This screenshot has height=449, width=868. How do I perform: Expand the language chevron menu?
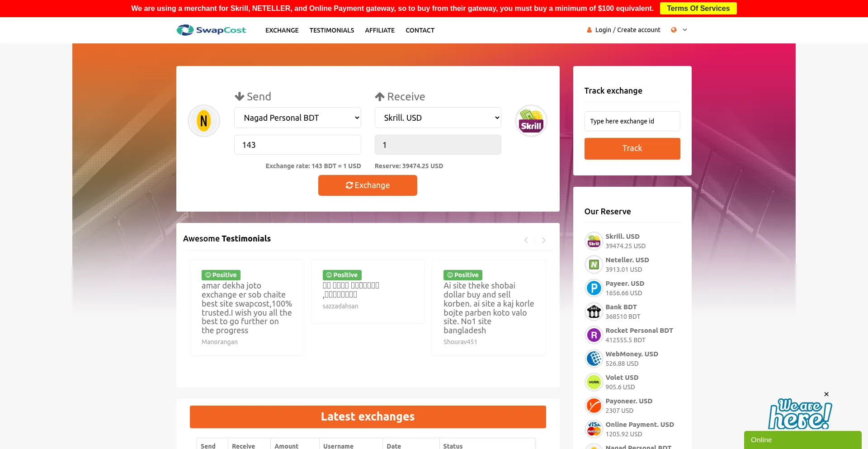click(x=685, y=30)
